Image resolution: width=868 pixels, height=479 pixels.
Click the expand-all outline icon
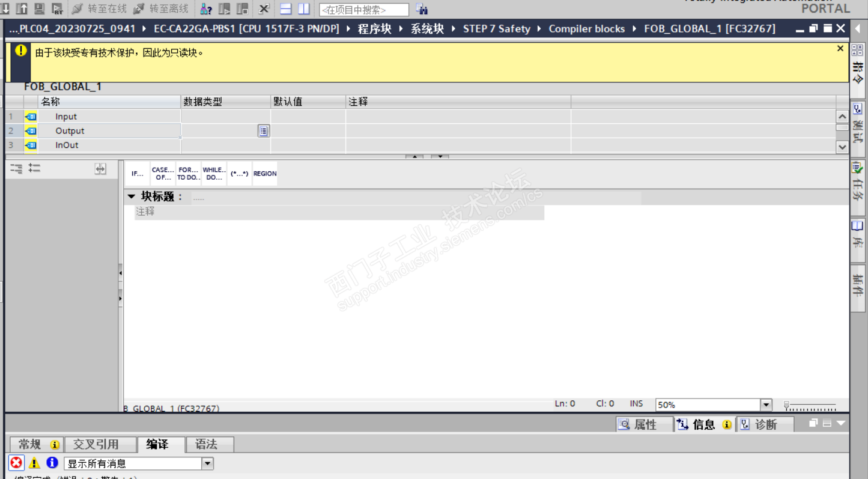(x=34, y=169)
